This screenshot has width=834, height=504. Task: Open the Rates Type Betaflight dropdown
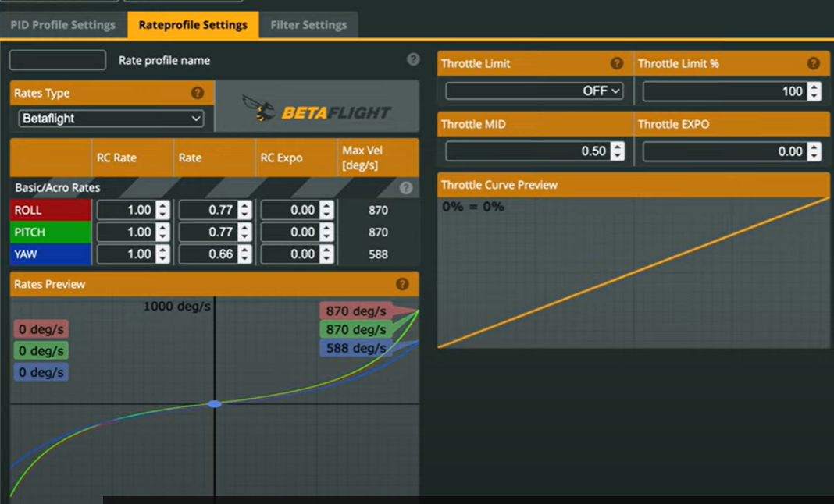[111, 119]
